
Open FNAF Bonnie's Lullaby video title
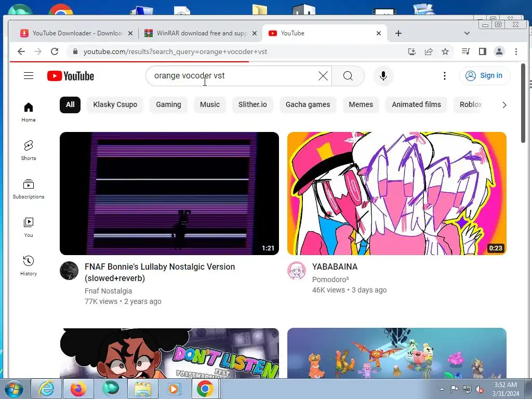[x=160, y=272]
